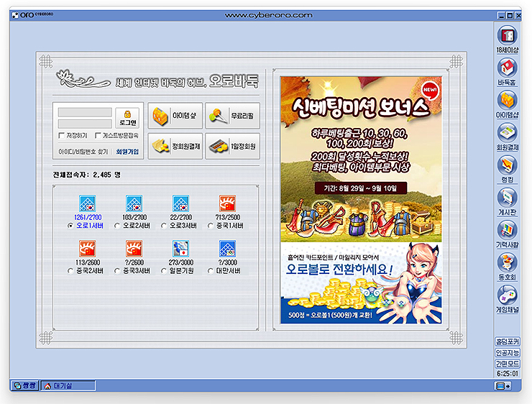This screenshot has width=532, height=404.
Task: Click the 1261/2700 user count
Action: [88, 217]
